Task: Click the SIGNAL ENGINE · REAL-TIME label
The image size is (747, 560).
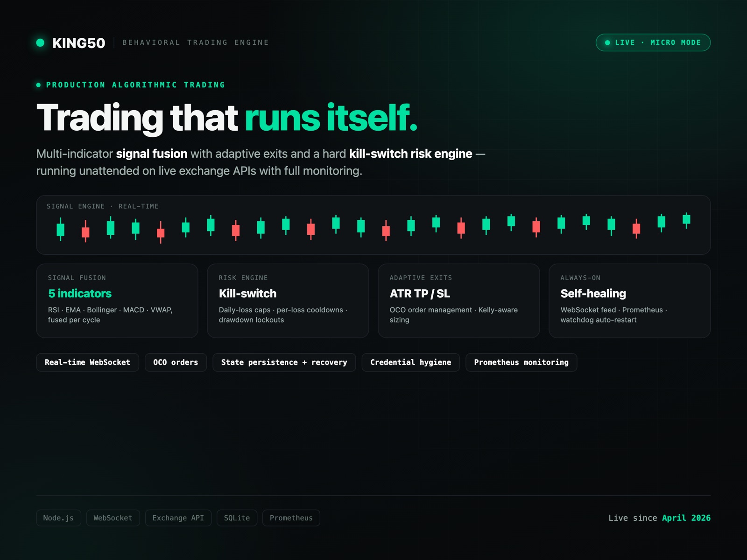Action: coord(103,206)
